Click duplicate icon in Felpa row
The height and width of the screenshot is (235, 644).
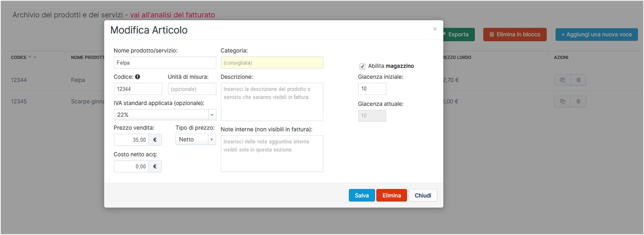click(562, 80)
